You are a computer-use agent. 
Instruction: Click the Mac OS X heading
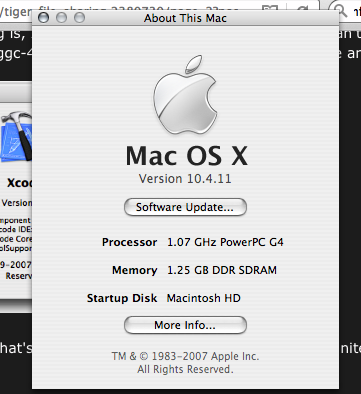click(187, 156)
